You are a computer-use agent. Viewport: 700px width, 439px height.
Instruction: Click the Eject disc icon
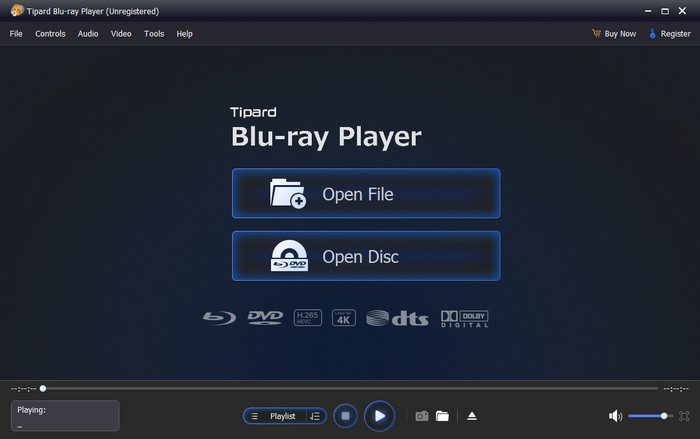tap(472, 416)
